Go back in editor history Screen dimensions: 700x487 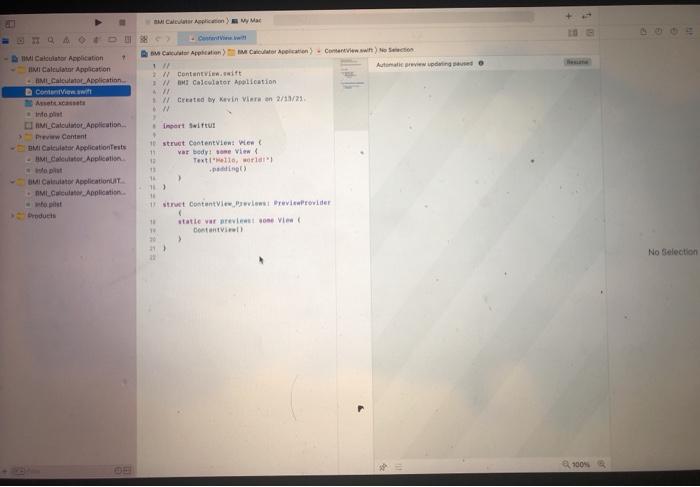tap(158, 39)
